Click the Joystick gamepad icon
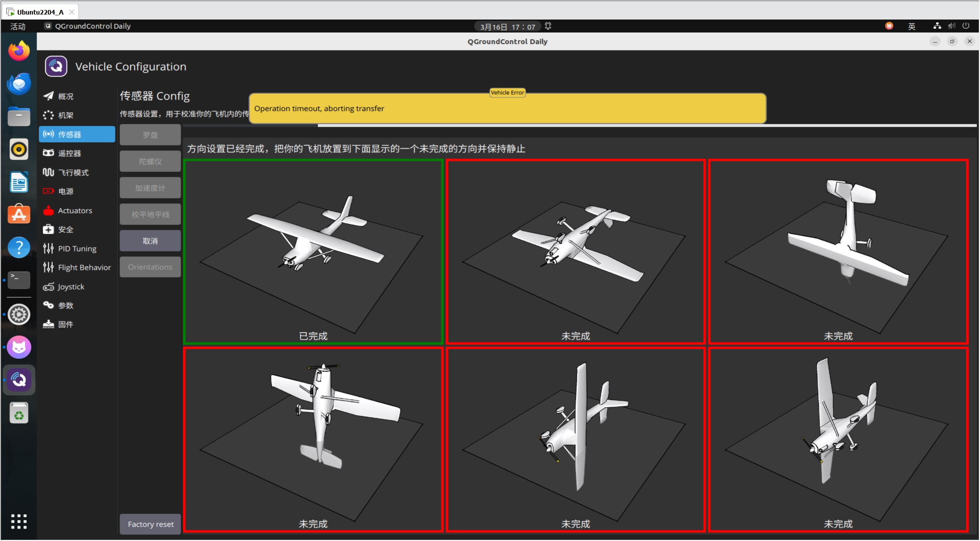 [x=48, y=287]
